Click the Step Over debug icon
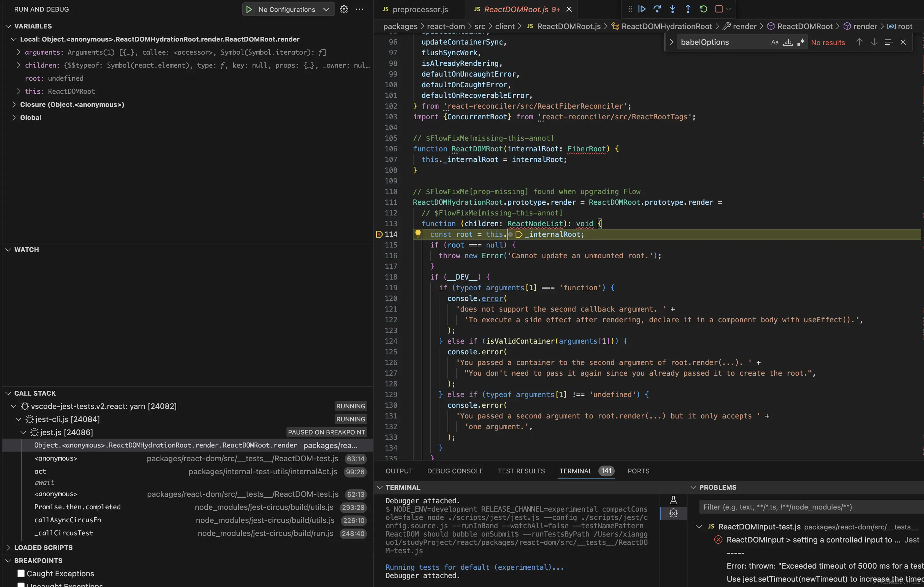 tap(657, 9)
